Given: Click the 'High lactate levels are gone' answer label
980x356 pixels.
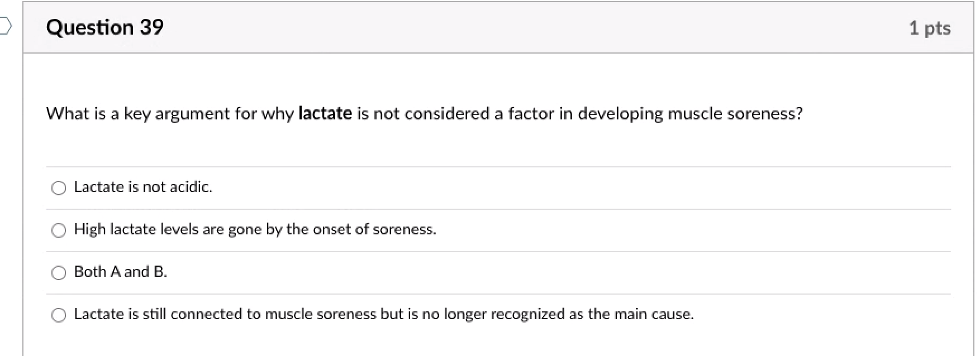Looking at the screenshot, I should 255,229.
